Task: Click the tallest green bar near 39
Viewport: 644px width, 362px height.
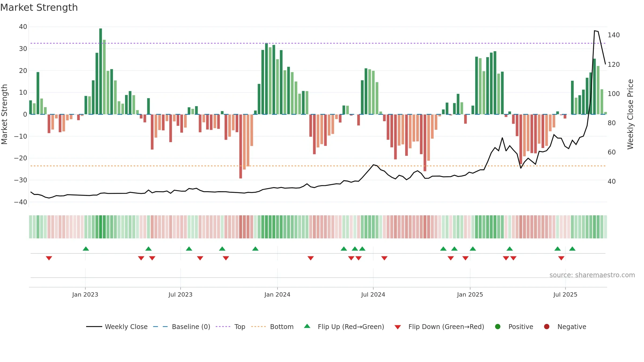Action: pos(101,71)
